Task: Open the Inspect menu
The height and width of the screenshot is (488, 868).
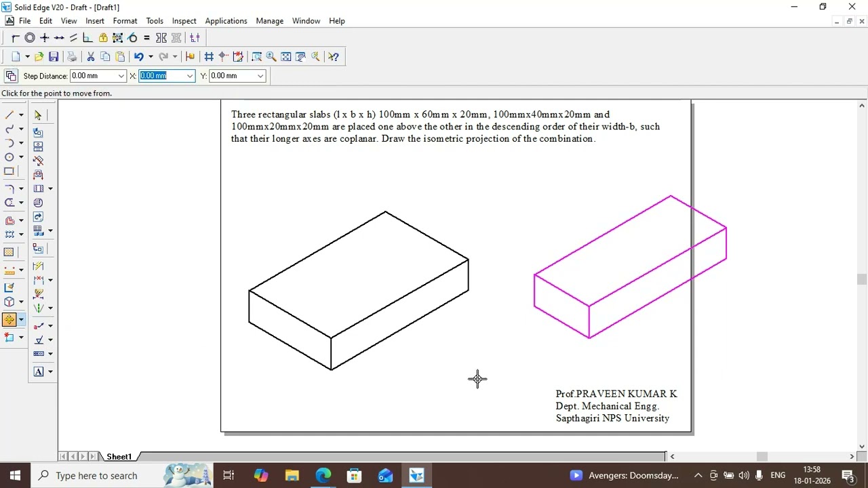Action: pos(184,21)
